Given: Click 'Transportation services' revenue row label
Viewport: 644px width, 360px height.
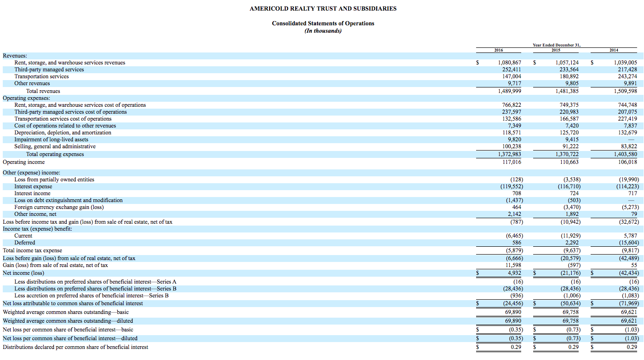Looking at the screenshot, I should point(41,76).
